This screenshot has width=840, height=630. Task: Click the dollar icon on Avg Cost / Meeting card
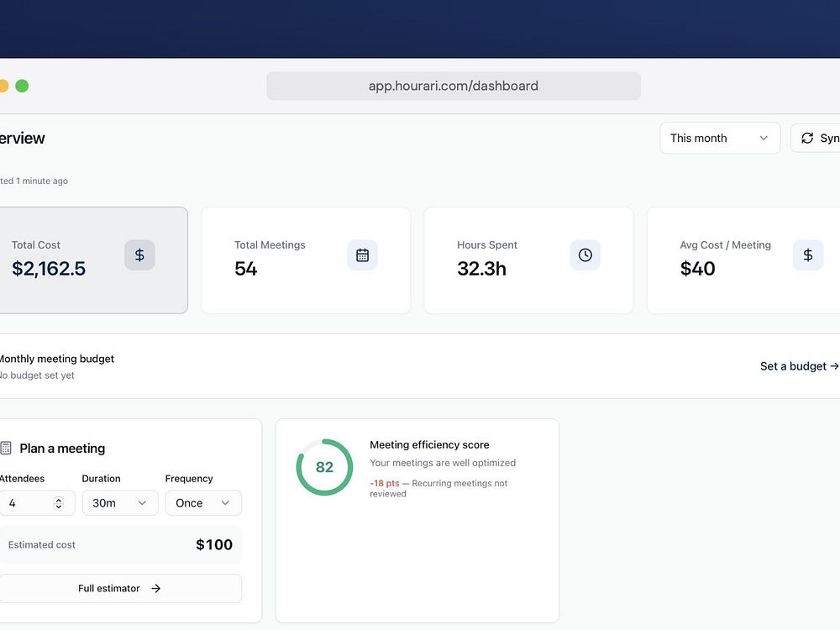coord(808,255)
